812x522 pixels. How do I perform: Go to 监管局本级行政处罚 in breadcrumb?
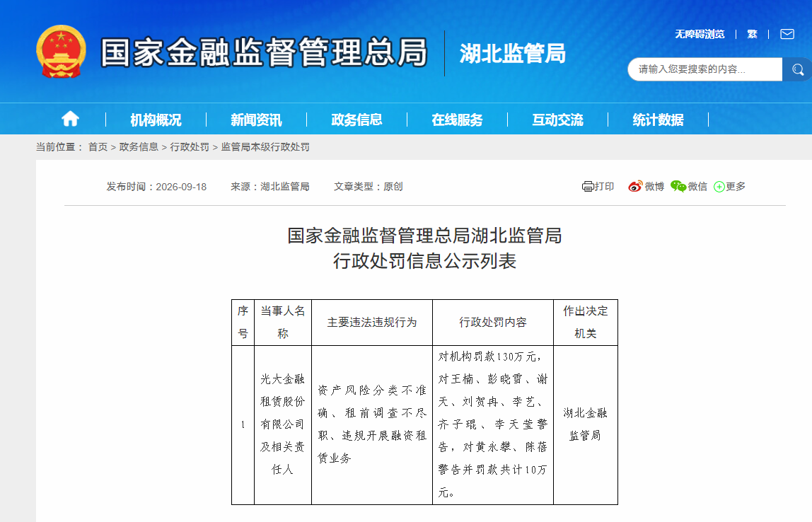265,147
